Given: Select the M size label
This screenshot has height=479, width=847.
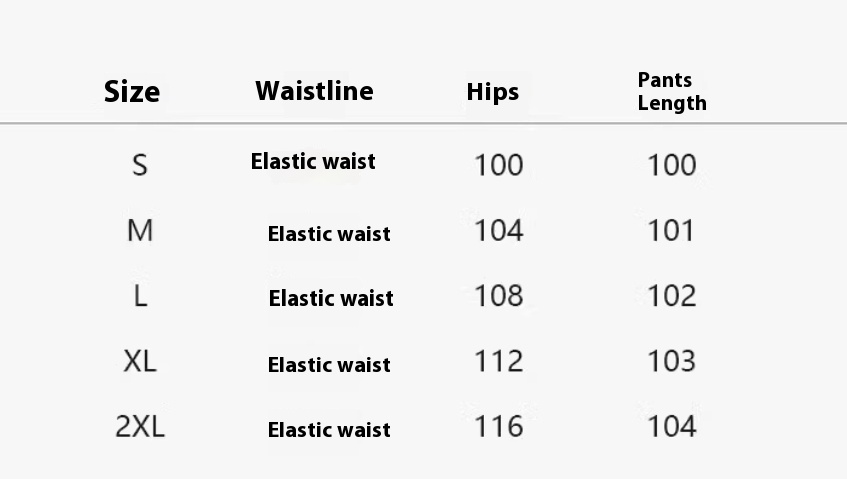Looking at the screenshot, I should coord(140,231).
